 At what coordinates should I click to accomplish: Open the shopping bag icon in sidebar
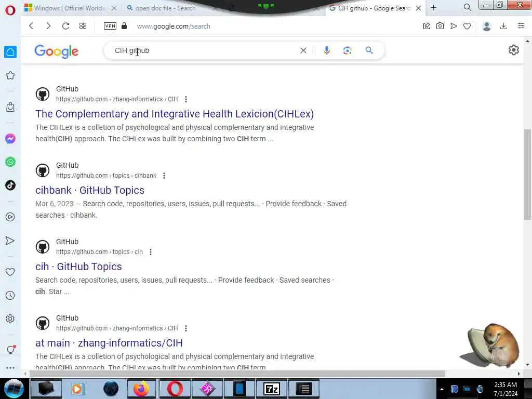tap(10, 107)
